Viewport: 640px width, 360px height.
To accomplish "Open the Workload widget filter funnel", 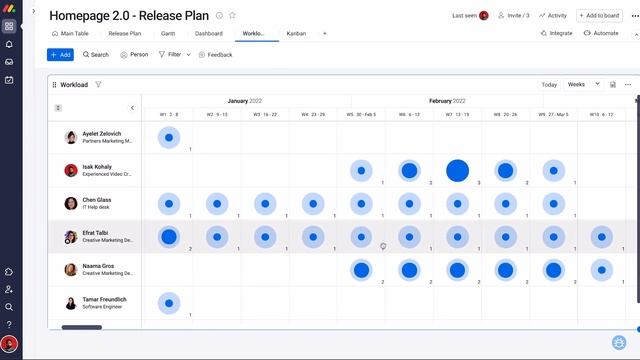I will [x=98, y=84].
